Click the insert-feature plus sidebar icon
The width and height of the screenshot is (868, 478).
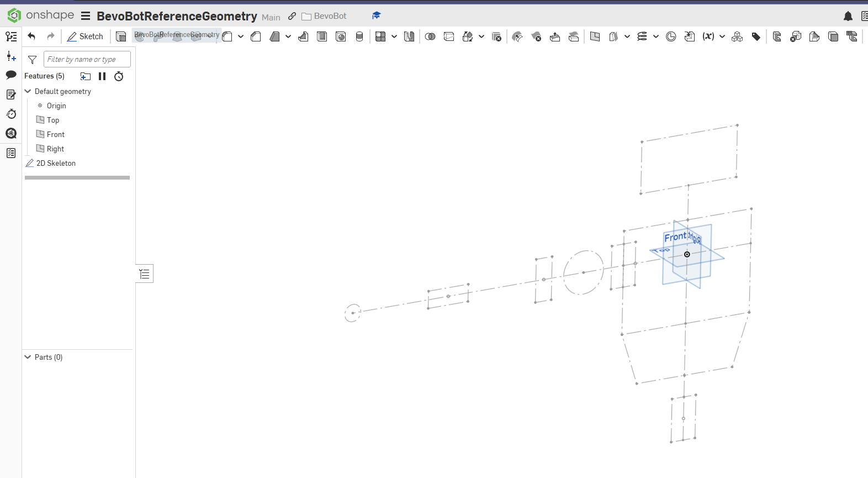point(11,56)
